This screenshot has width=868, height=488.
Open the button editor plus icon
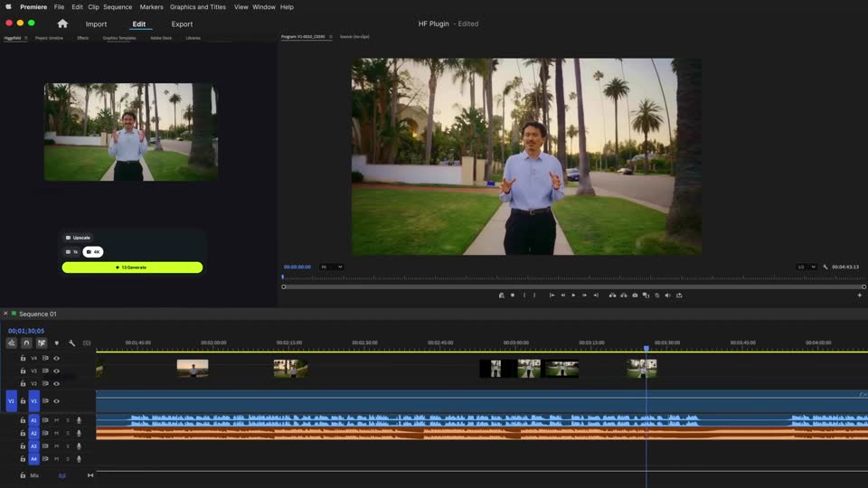point(859,296)
